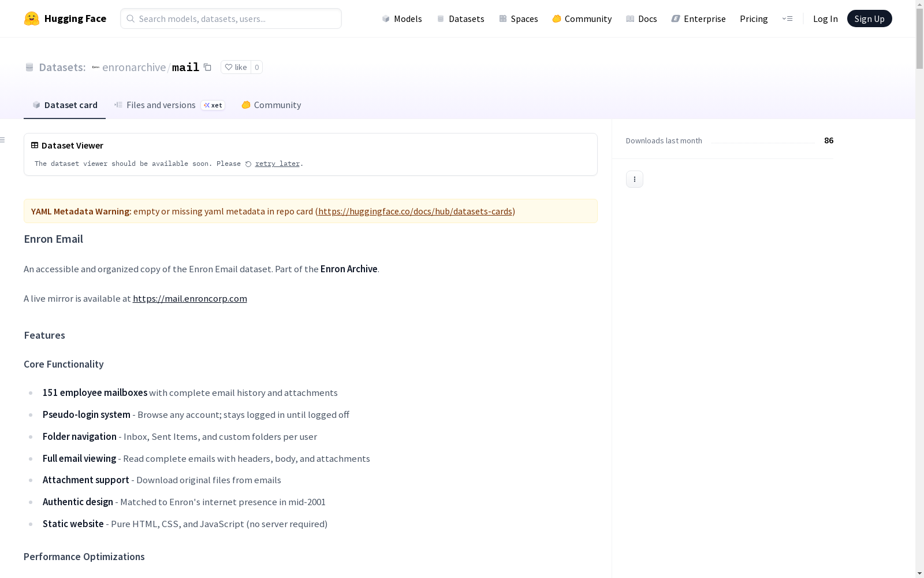Open the datasets-cards documentation link
This screenshot has height=578, width=924.
[x=415, y=211]
